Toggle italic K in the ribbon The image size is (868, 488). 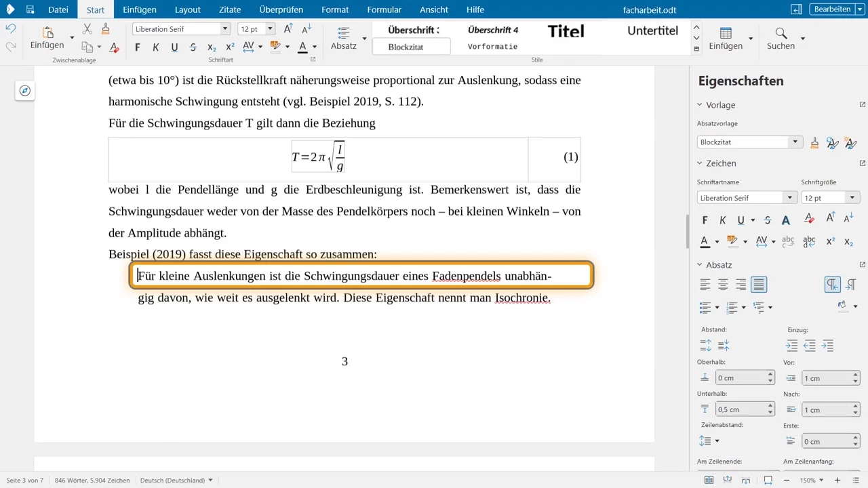tap(156, 47)
